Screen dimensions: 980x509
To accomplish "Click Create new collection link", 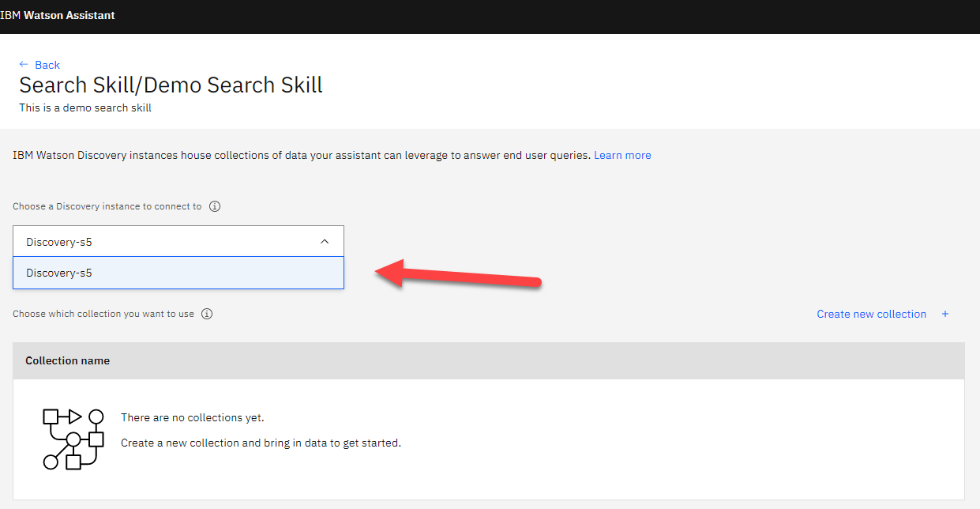I will pos(871,314).
